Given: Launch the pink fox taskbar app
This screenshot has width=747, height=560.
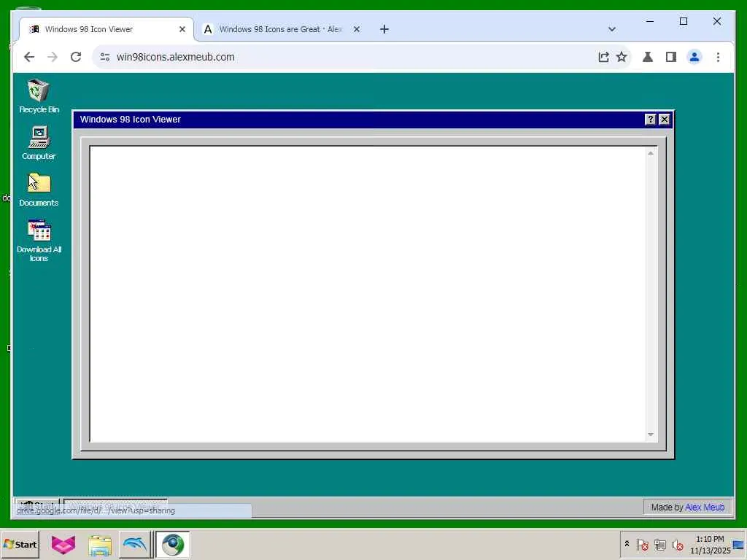Looking at the screenshot, I should click(x=63, y=544).
